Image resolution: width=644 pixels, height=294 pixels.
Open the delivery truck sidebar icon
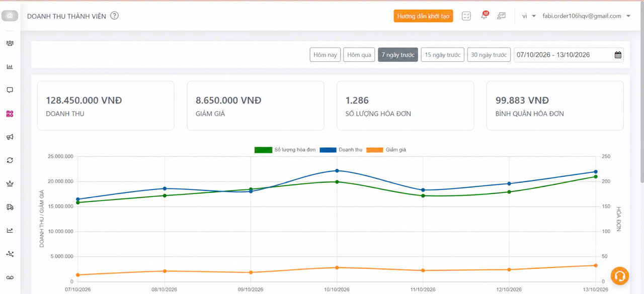(x=10, y=207)
